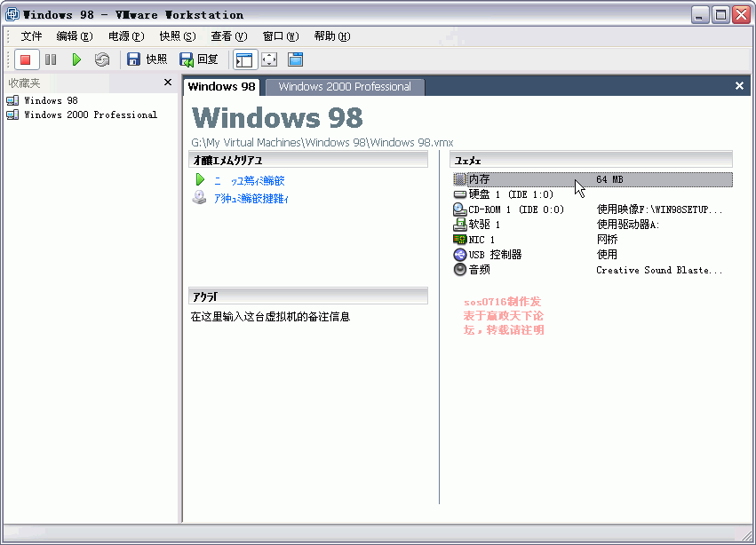Open the 查看(V) menu

tap(229, 36)
